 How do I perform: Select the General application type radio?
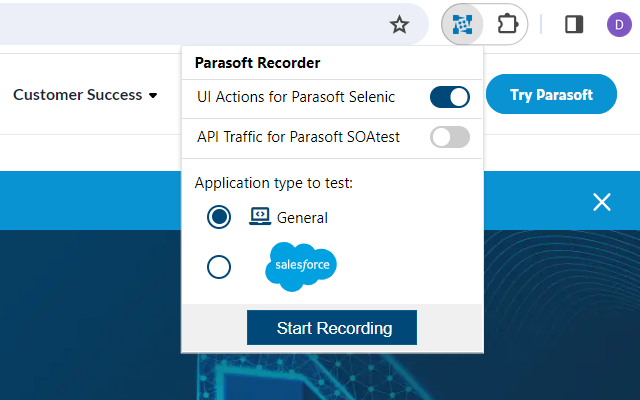pos(219,217)
